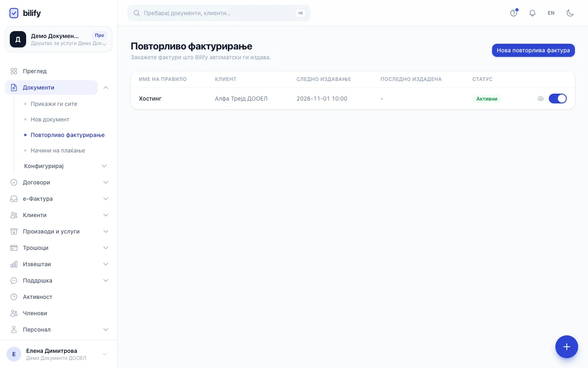Click the 2026-11-01 10:00 next issue date
Screen dimensions: 588x368
(322, 99)
